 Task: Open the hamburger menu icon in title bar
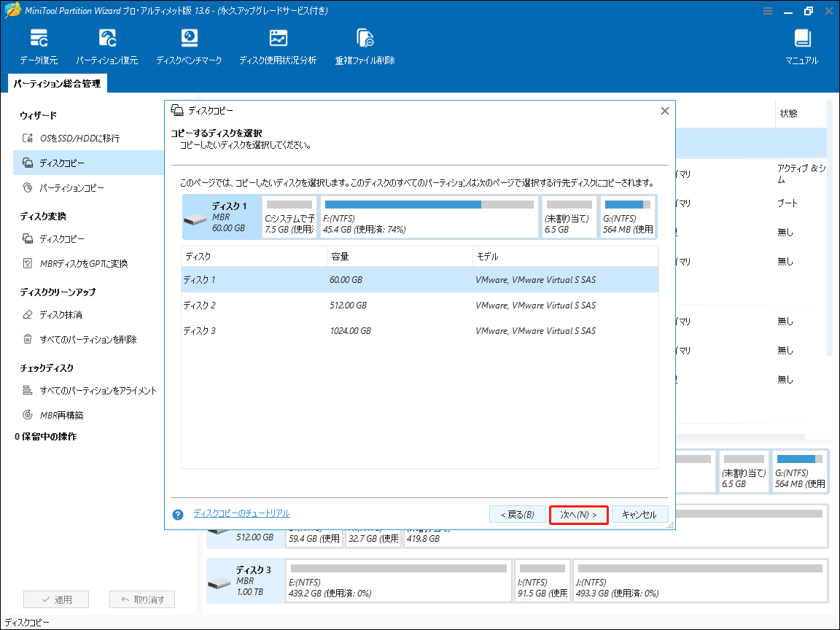pyautogui.click(x=768, y=11)
